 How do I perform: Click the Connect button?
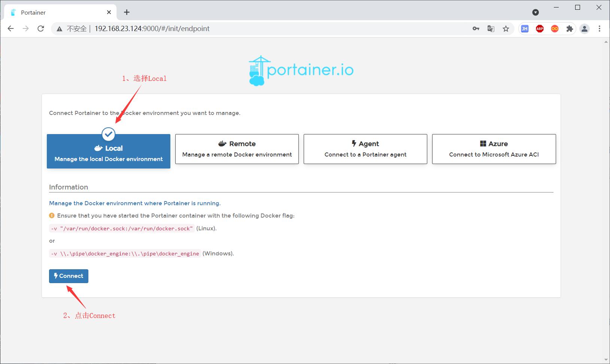69,276
